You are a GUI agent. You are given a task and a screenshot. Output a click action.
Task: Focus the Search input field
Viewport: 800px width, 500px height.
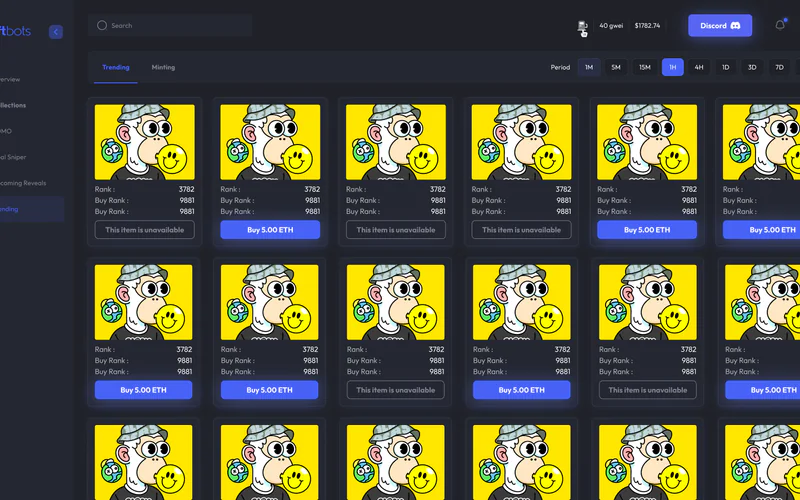tap(170, 26)
